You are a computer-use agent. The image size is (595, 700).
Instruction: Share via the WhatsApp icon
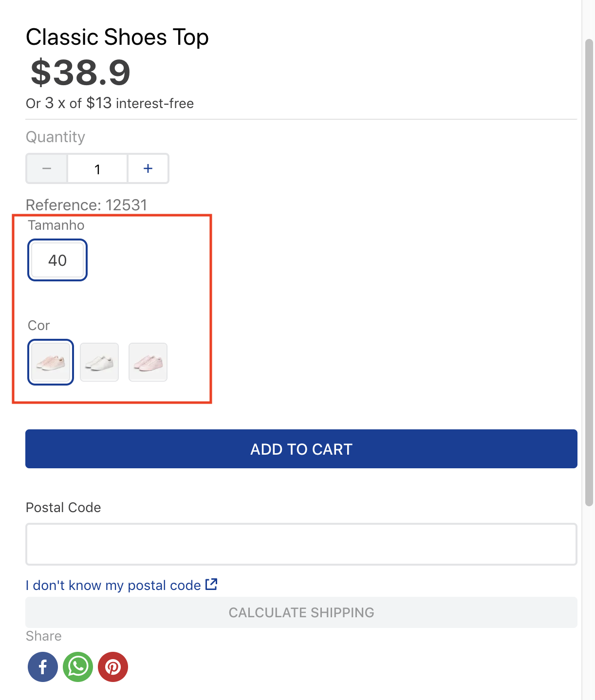(78, 667)
